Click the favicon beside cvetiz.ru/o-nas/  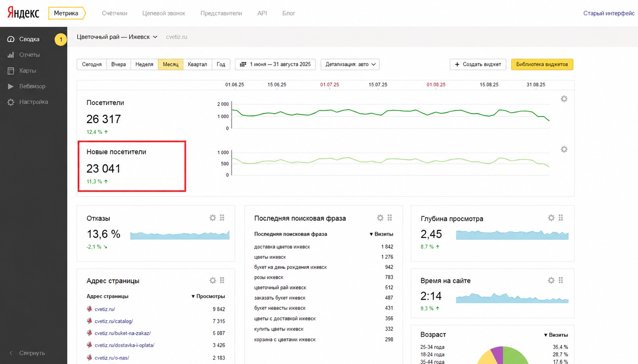click(x=90, y=357)
